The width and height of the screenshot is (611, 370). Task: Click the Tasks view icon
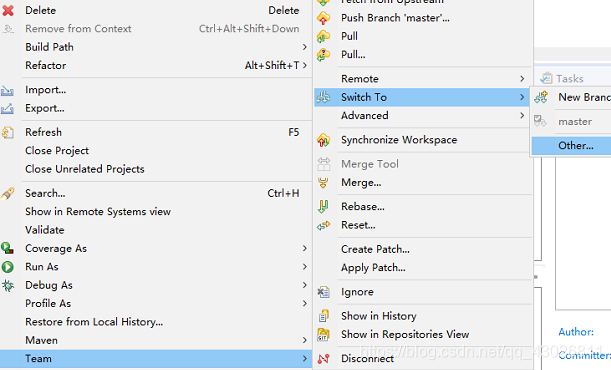pyautogui.click(x=546, y=78)
